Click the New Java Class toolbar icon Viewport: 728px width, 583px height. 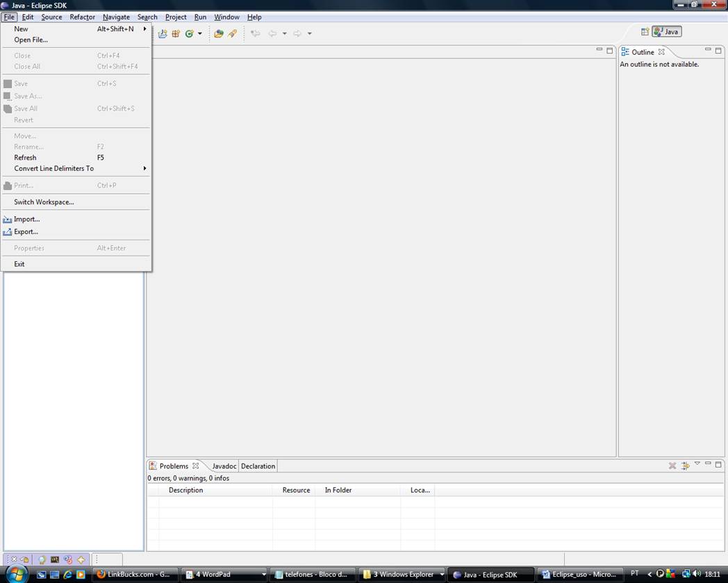click(x=189, y=33)
